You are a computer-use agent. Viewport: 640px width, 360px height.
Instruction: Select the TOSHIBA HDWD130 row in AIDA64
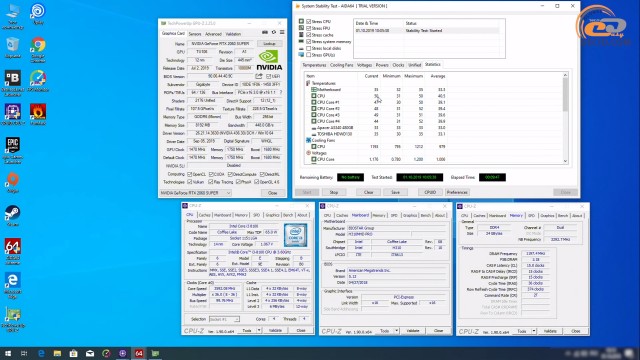(x=376, y=134)
